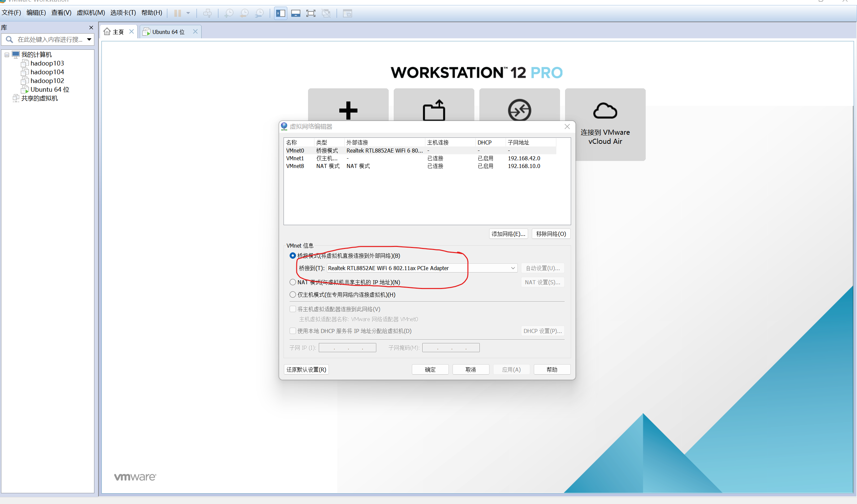Click the create new virtual machine plus icon

tap(348, 110)
